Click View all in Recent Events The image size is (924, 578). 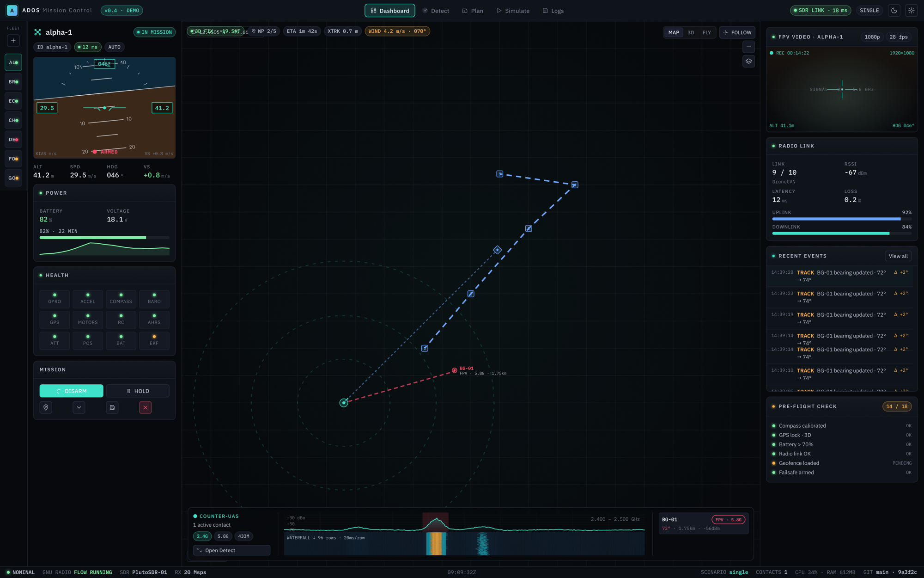pos(898,256)
